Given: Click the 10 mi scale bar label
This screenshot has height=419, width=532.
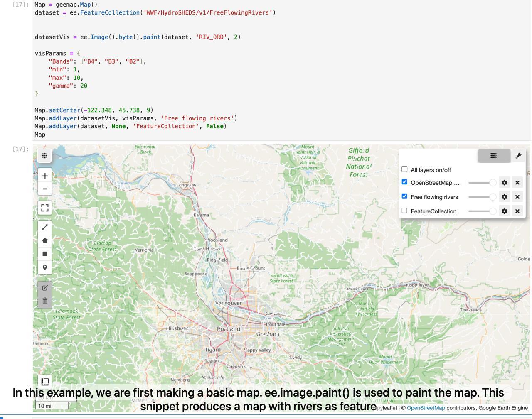Looking at the screenshot, I should [45, 406].
